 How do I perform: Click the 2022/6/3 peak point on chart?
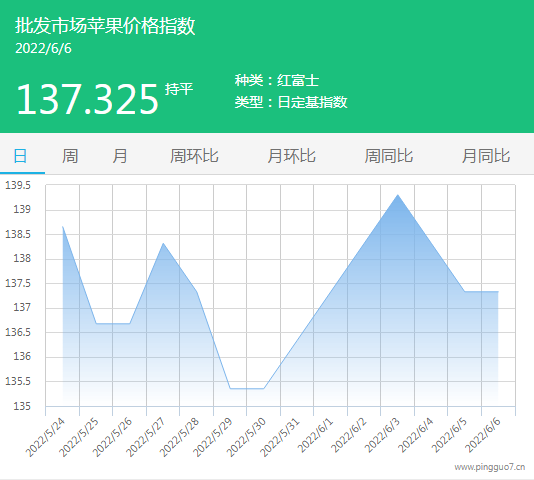tap(397, 195)
